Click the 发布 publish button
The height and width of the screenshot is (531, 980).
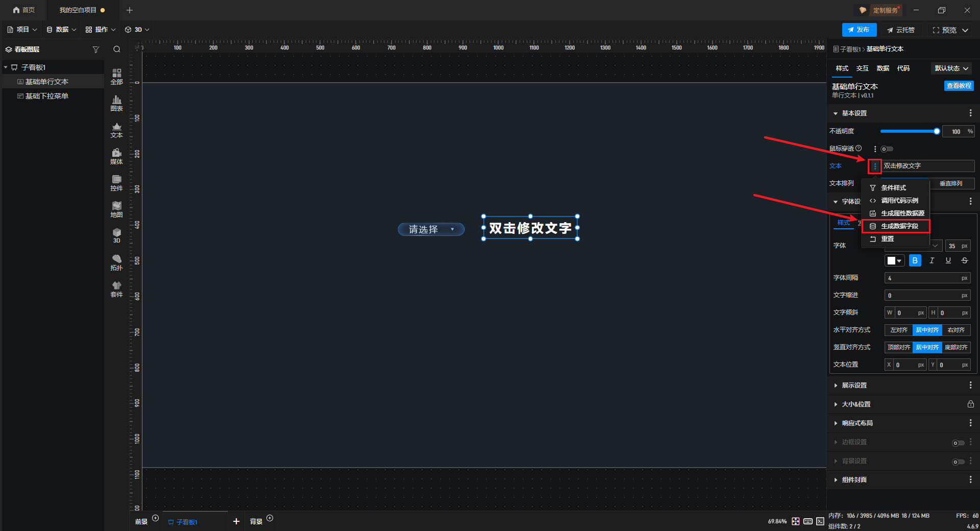[x=859, y=30]
